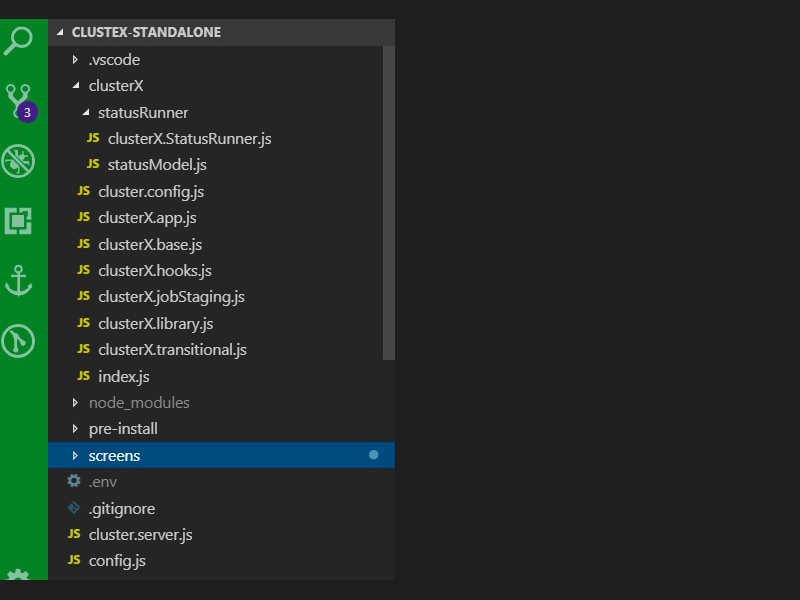Screen dimensions: 800x600
Task: Open cluster.config.js file
Action: click(x=150, y=191)
